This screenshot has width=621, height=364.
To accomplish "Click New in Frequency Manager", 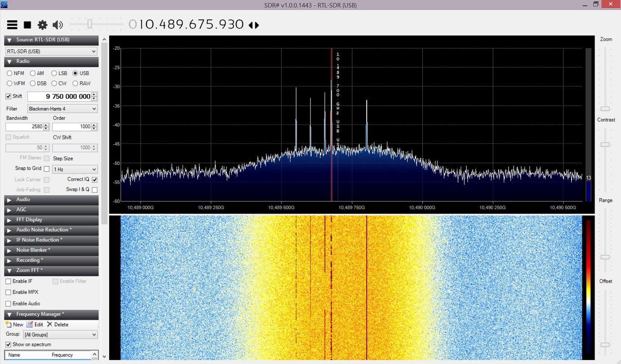I will coord(14,324).
